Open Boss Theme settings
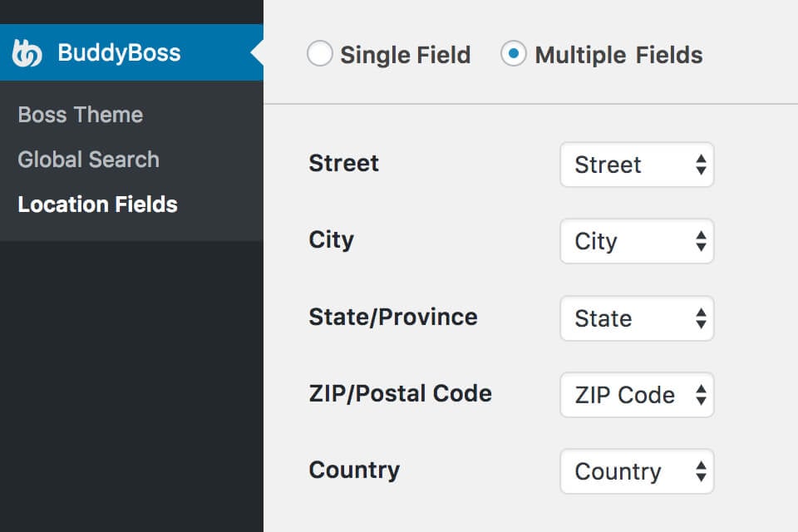The width and height of the screenshot is (798, 532). point(81,115)
